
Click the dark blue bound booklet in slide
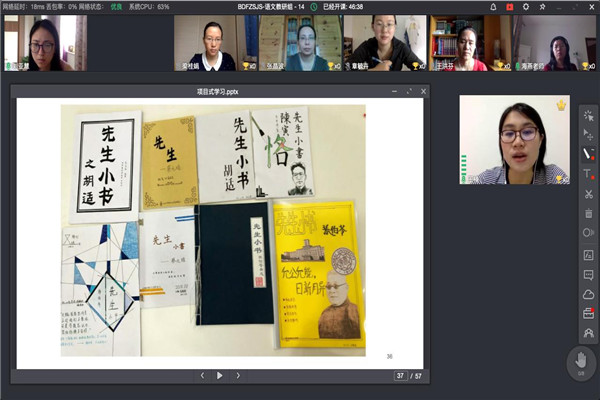(235, 264)
